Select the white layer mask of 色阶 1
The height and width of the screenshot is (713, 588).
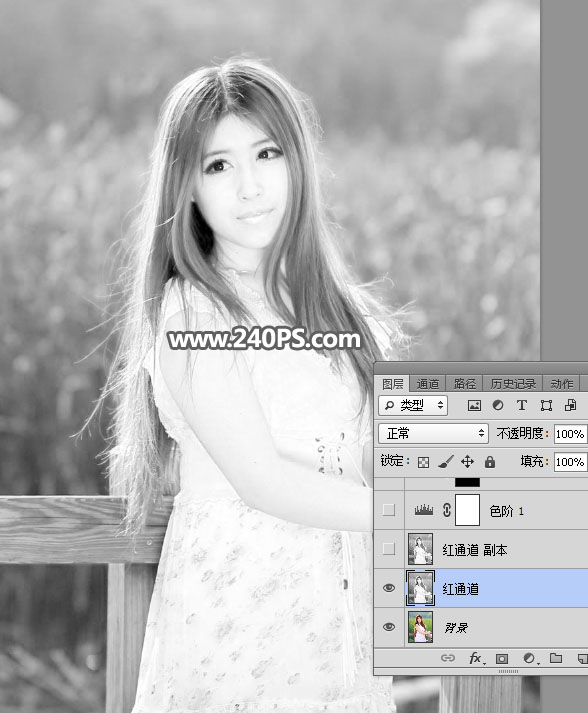coord(467,510)
